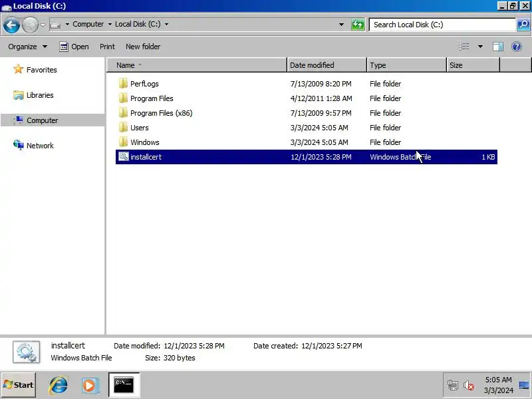Click the muted volume tray icon
The height and width of the screenshot is (399, 532).
point(469,385)
